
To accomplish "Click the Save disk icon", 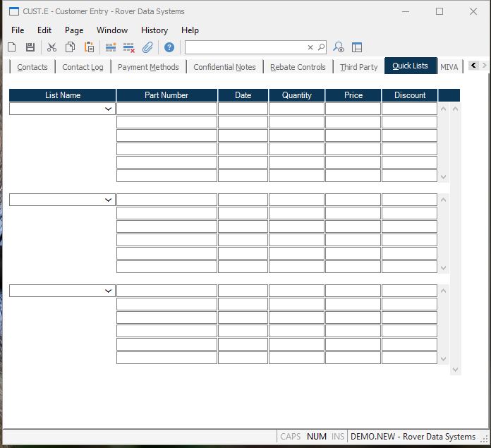I will (x=30, y=47).
